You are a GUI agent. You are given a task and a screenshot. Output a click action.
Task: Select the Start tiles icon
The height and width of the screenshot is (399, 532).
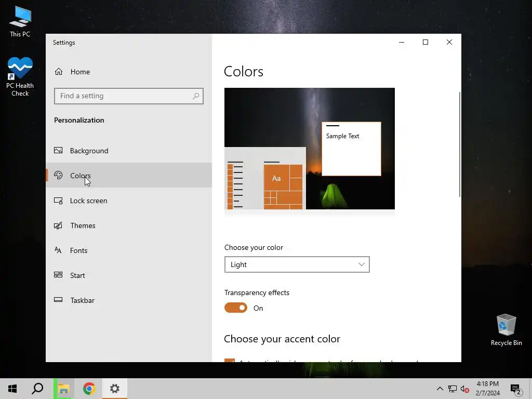pos(58,275)
